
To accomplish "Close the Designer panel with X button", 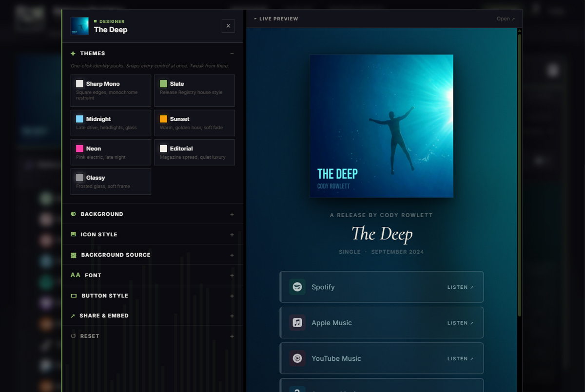I will point(228,26).
